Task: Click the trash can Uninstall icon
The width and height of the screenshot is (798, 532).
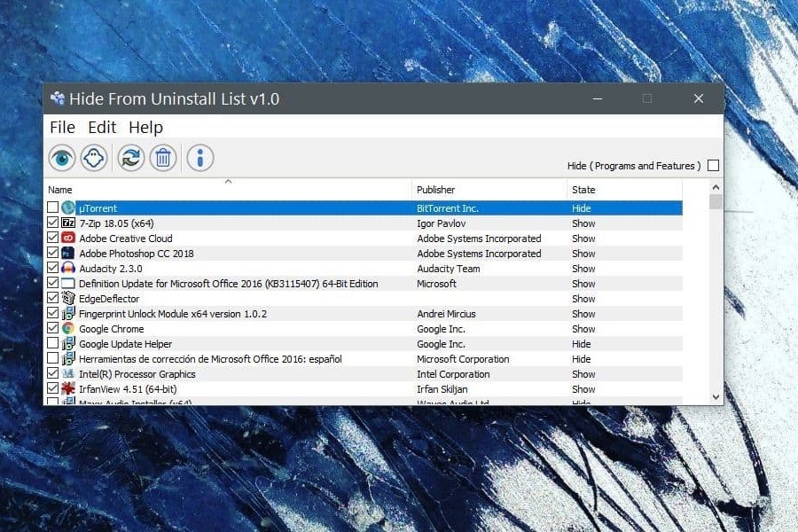Action: click(163, 159)
